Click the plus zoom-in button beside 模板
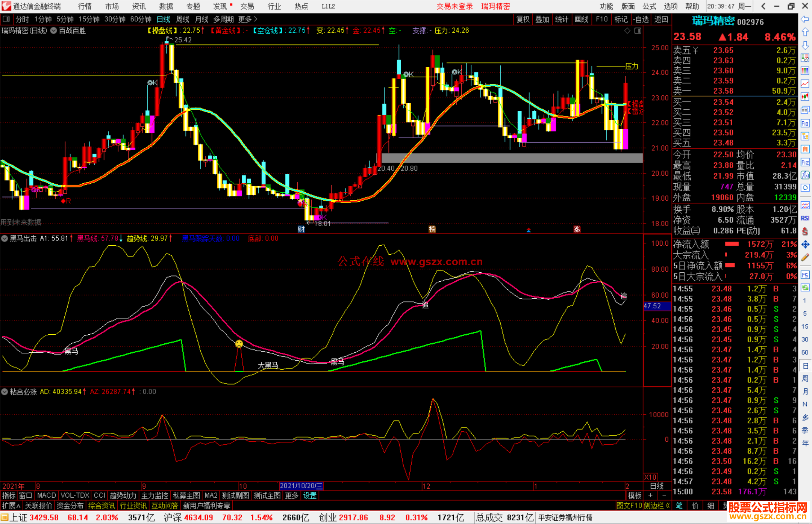 pyautogui.click(x=651, y=495)
